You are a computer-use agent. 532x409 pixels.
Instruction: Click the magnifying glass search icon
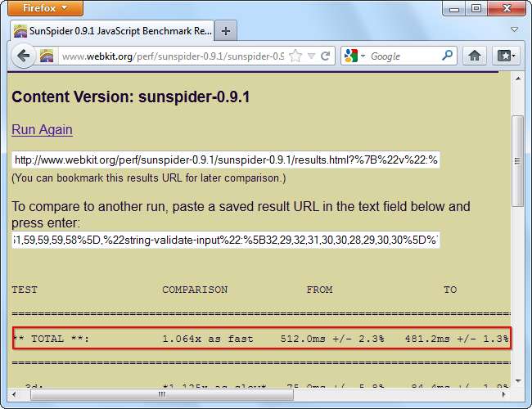(x=448, y=56)
